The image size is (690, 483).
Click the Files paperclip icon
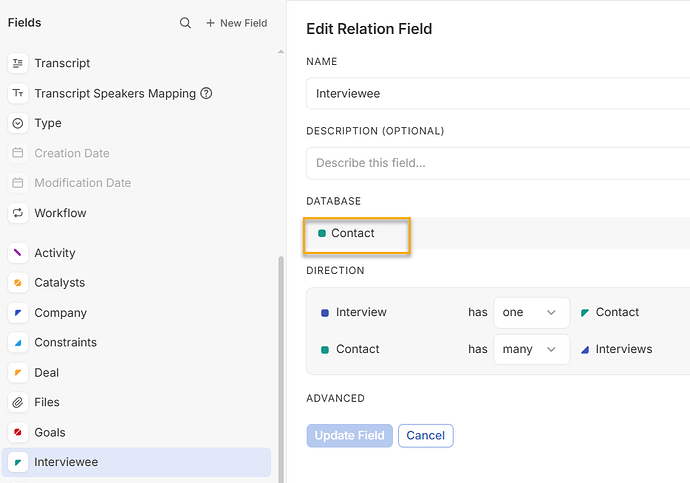pyautogui.click(x=18, y=402)
